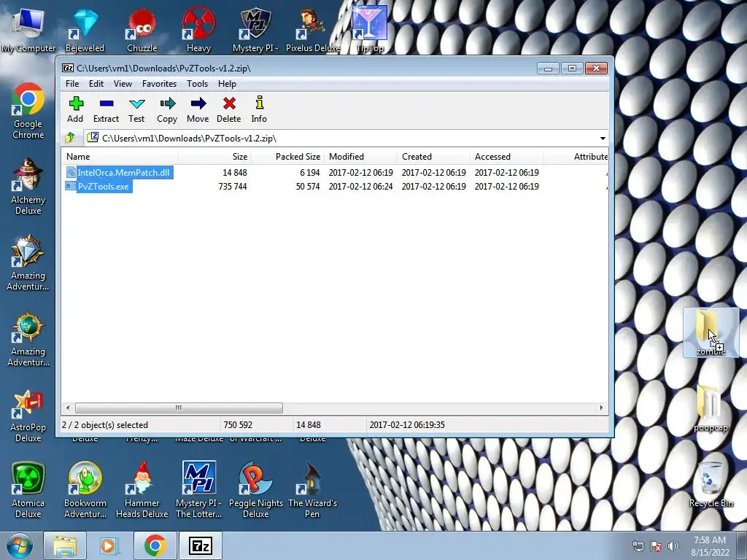This screenshot has width=747, height=560.
Task: Select The Wizard's Pen shortcut
Action: (312, 491)
